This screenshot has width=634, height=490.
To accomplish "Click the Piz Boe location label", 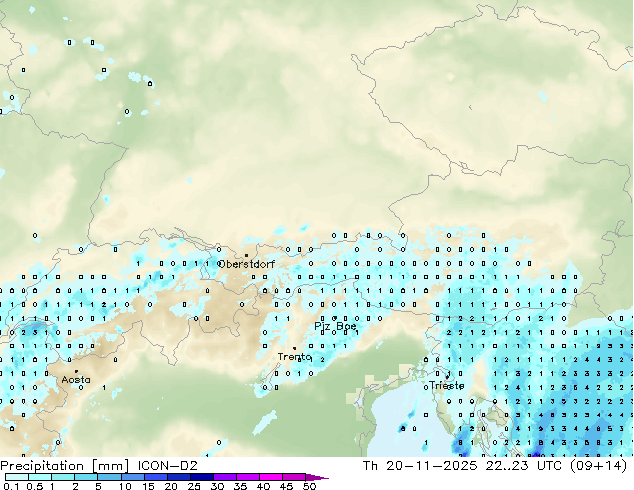I will [x=335, y=326].
